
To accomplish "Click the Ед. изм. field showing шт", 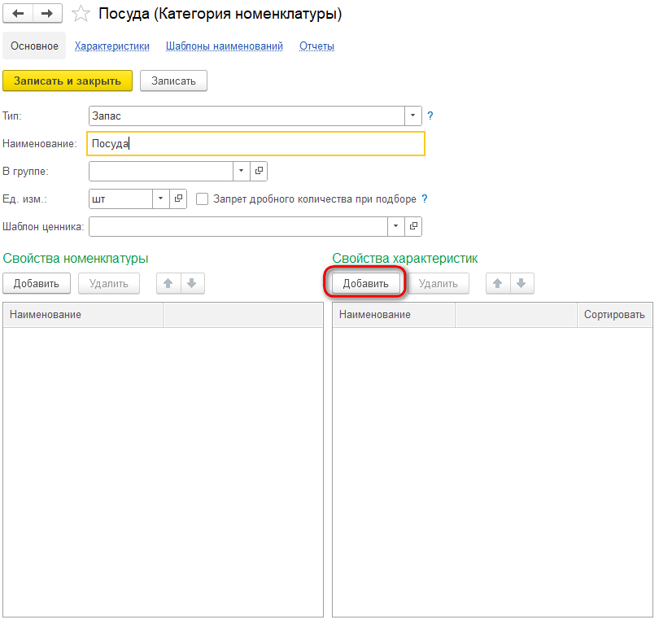I will 121,199.
